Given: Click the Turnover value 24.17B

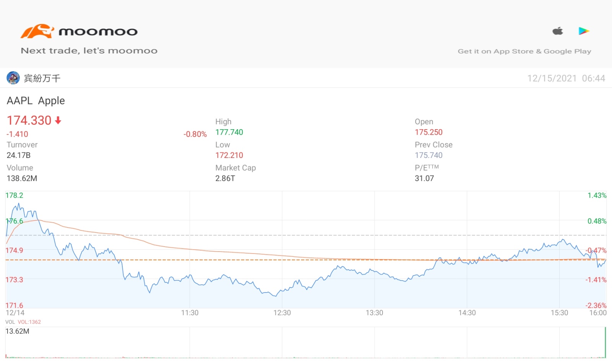Looking at the screenshot, I should 18,155.
